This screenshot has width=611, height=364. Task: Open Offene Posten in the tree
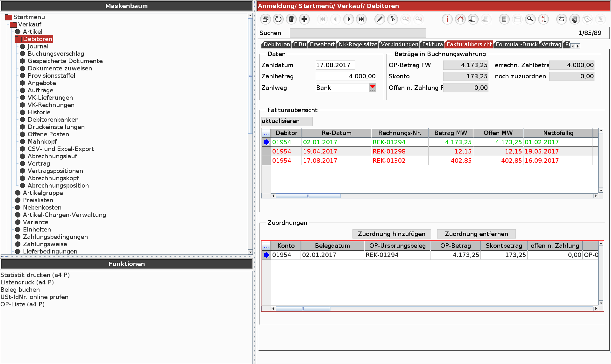click(48, 134)
